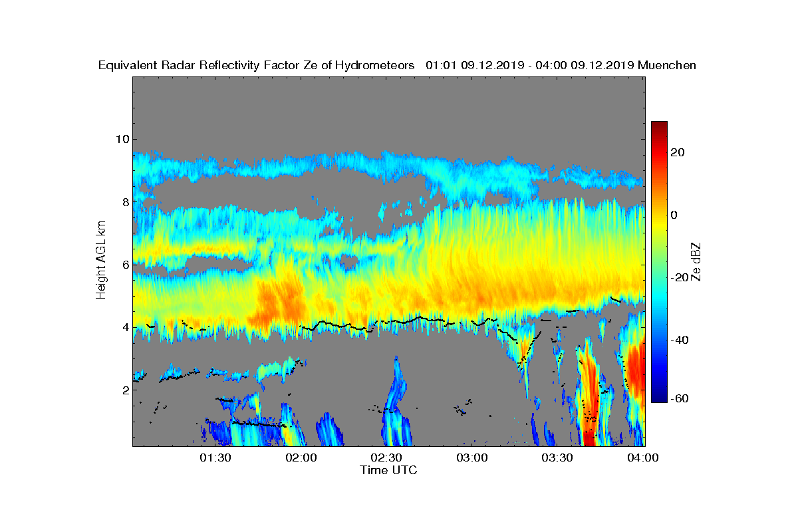798x532 pixels.
Task: Click the 'Ze dBZ' colorbar label
Action: click(x=696, y=261)
